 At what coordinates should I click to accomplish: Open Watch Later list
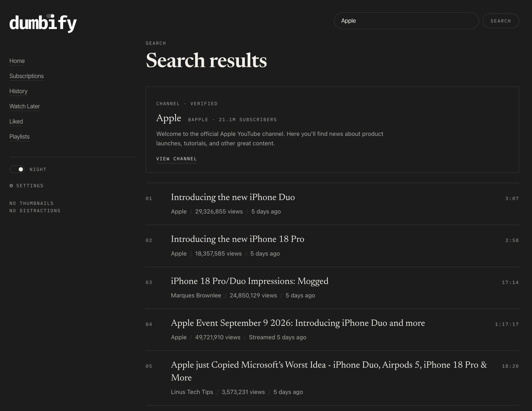[x=25, y=106]
